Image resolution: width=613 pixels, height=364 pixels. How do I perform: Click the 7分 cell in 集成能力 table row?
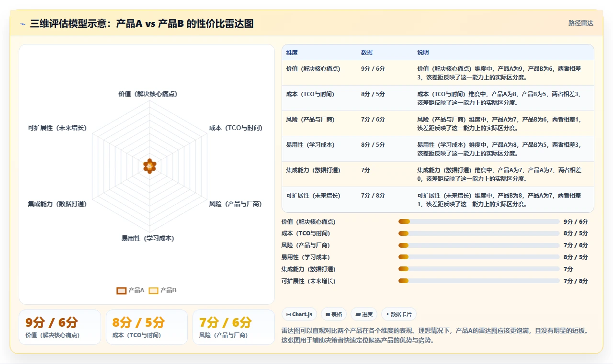[x=365, y=170]
